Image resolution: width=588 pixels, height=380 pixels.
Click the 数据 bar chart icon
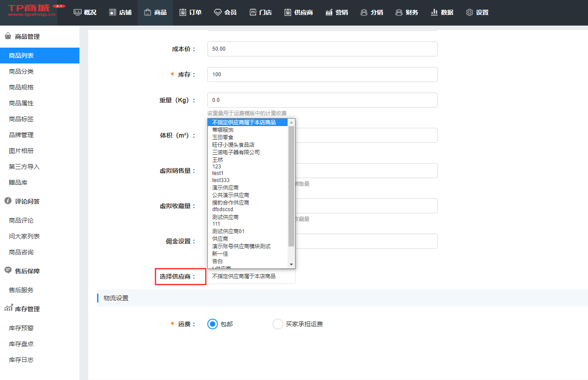coord(434,12)
